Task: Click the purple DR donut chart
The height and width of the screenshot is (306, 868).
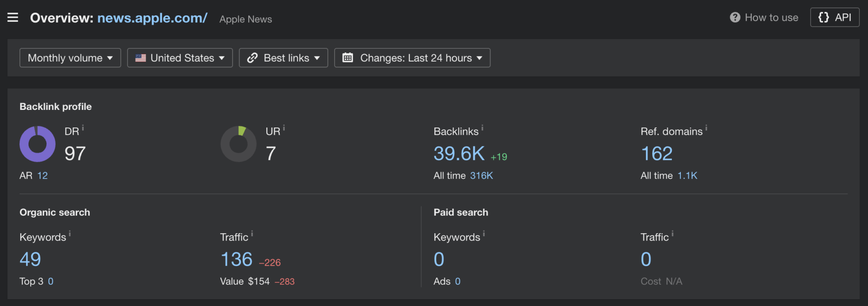Action: point(38,144)
